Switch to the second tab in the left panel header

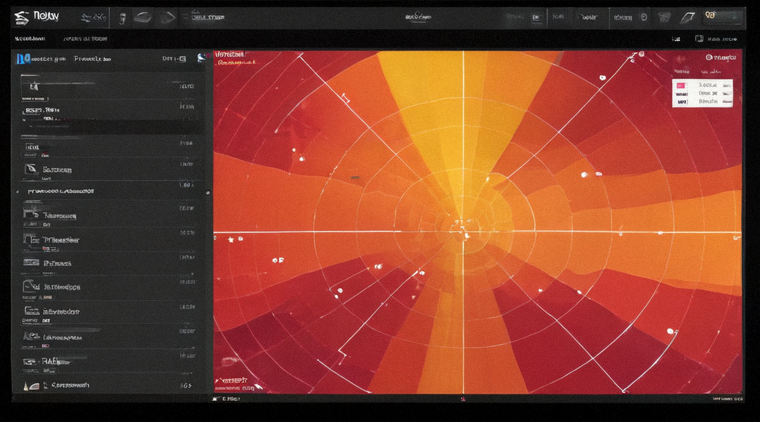[92, 59]
